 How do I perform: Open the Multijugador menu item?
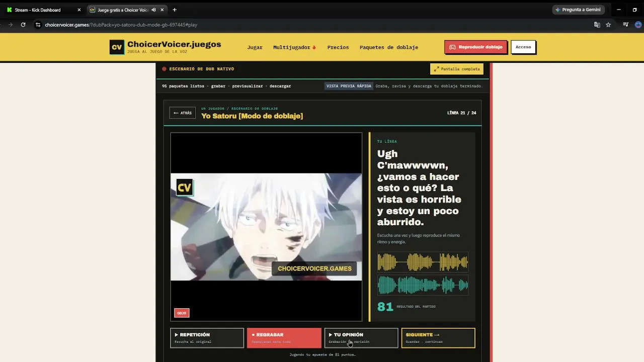pos(294,47)
